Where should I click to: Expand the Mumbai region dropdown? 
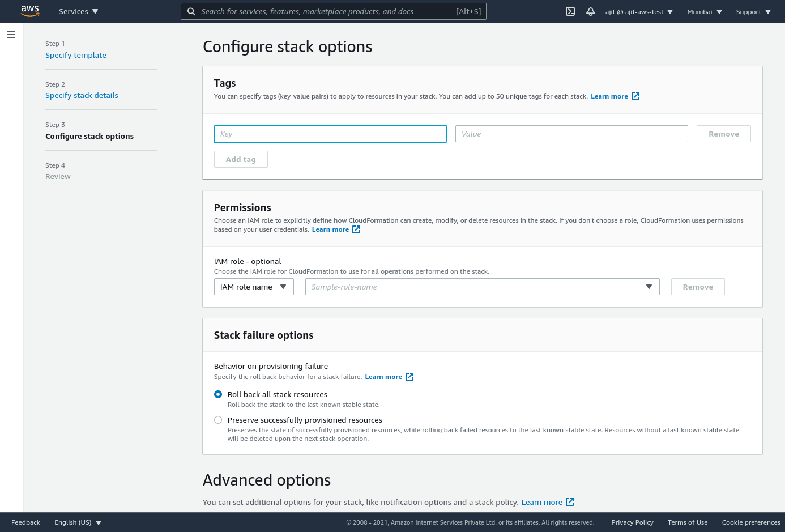(x=705, y=12)
